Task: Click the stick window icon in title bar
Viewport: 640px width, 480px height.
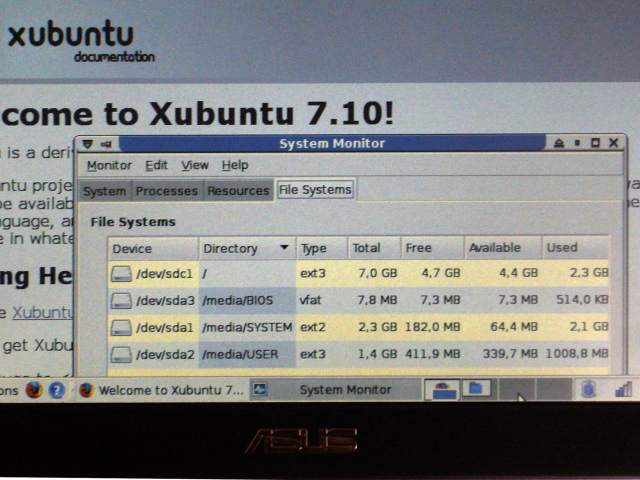Action: click(106, 144)
